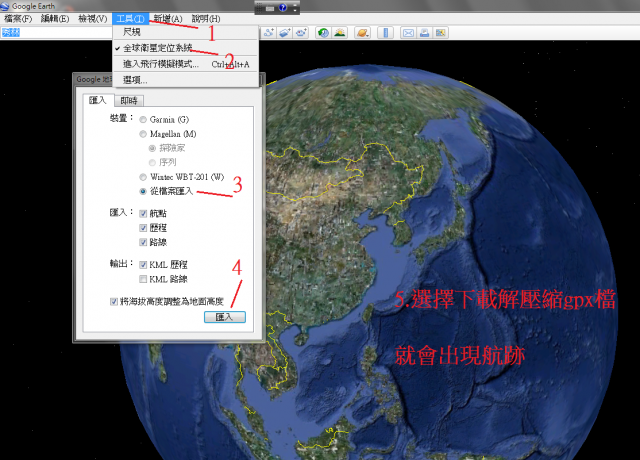The image size is (640, 460).
Task: Open the 工具(T) menu
Action: [130, 19]
